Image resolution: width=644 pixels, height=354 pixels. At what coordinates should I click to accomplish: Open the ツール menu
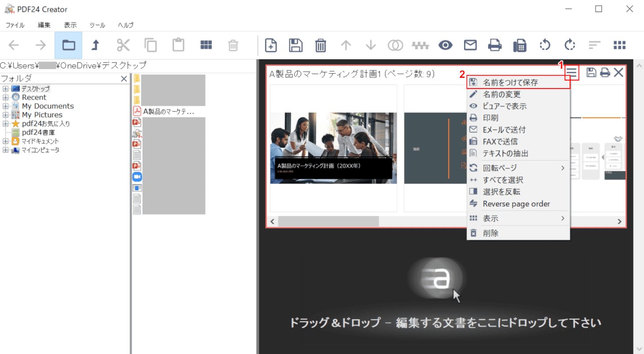97,25
